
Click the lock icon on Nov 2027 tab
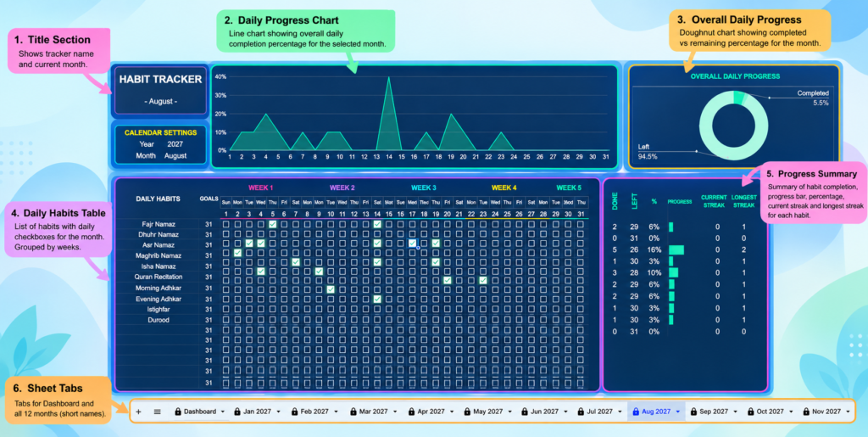pyautogui.click(x=807, y=412)
